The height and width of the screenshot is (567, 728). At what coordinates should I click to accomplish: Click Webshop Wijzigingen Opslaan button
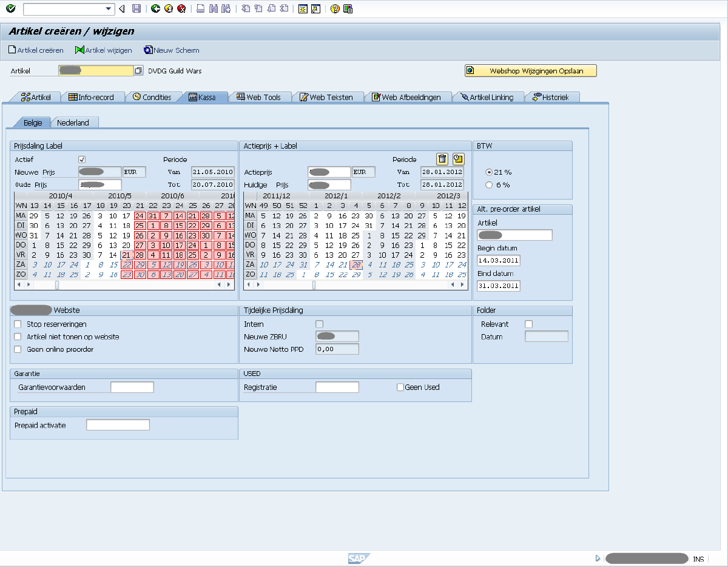click(x=531, y=71)
